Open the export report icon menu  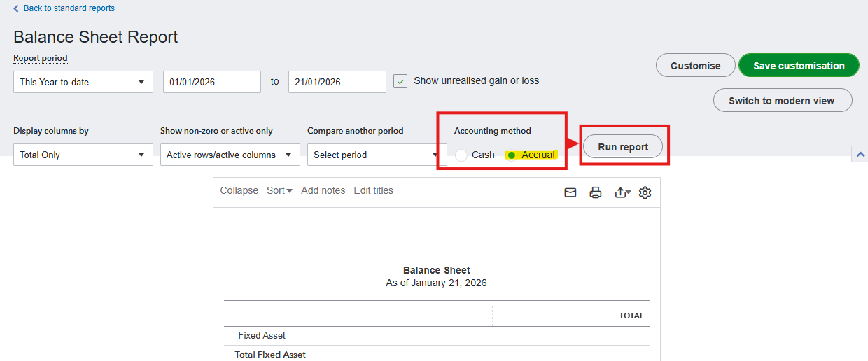coord(622,192)
